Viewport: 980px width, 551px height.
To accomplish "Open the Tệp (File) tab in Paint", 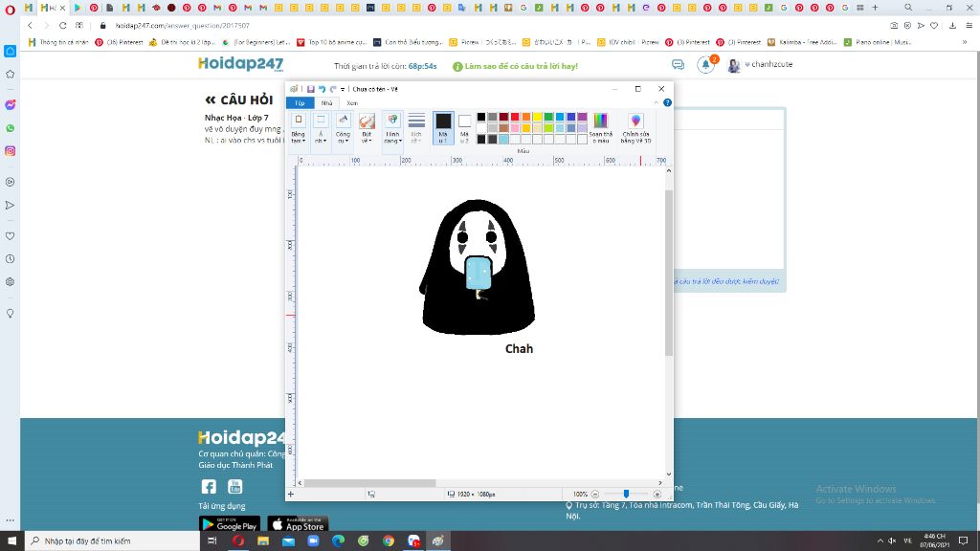I will pyautogui.click(x=300, y=103).
